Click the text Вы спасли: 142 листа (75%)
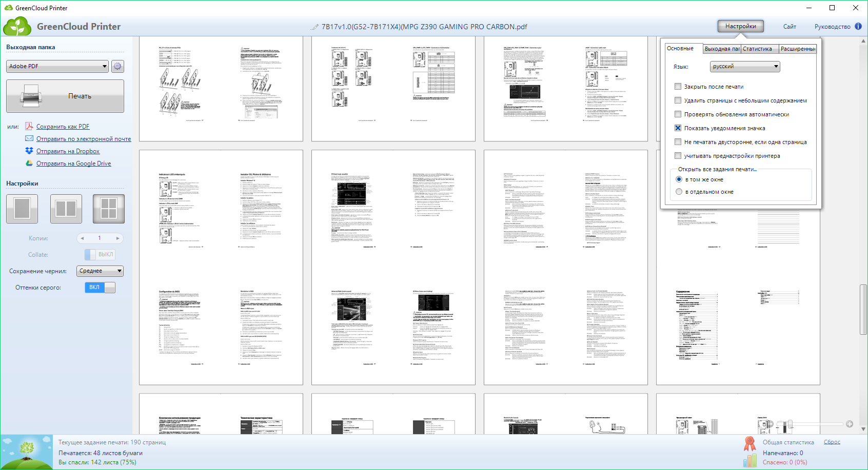 click(97, 462)
